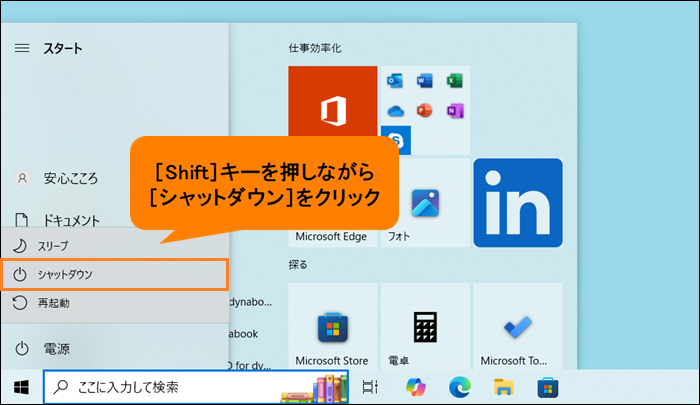Click the 電源 power button
The height and width of the screenshot is (405, 700).
point(115,348)
